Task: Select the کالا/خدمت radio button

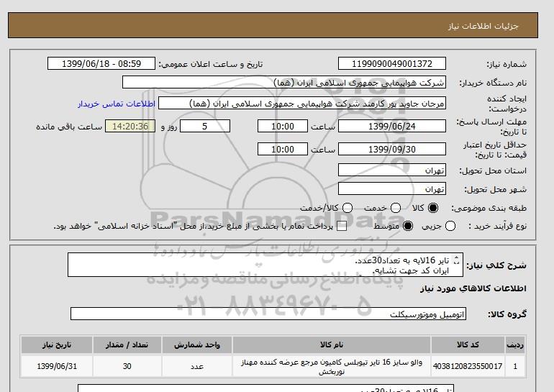Action: coord(348,208)
